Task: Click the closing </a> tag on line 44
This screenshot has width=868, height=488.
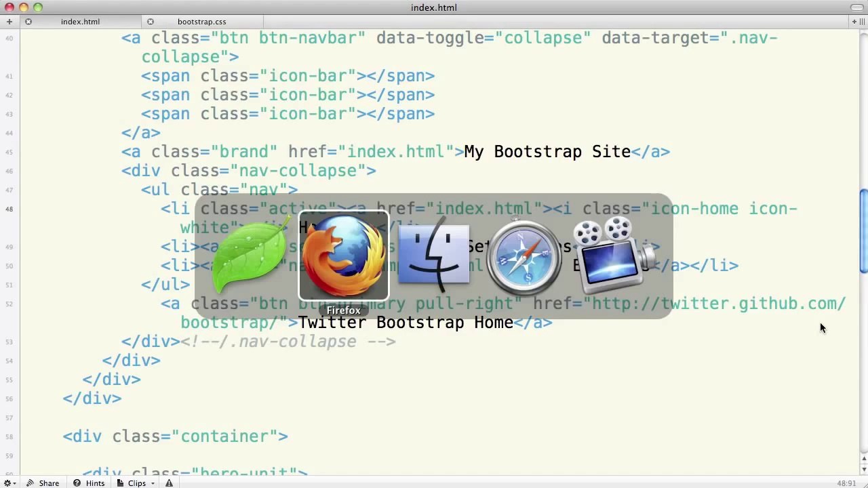Action: tap(141, 133)
